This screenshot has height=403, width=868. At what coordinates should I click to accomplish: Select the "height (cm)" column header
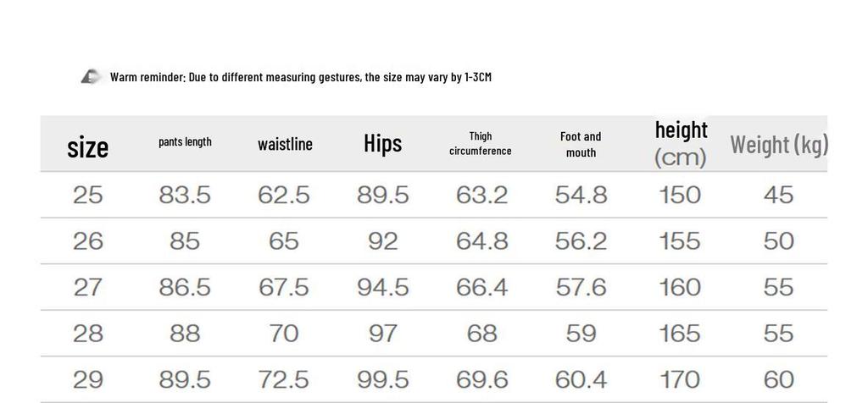(x=681, y=143)
